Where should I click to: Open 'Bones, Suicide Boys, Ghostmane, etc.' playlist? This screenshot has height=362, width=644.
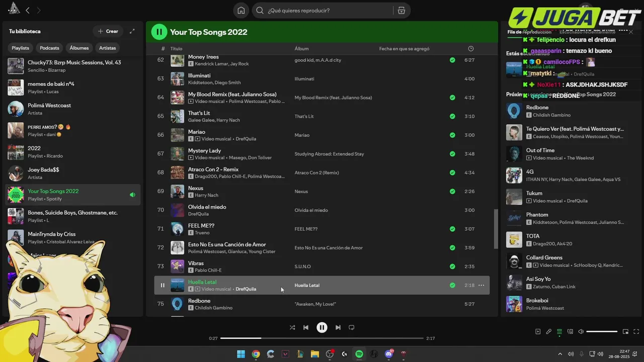pos(73,216)
